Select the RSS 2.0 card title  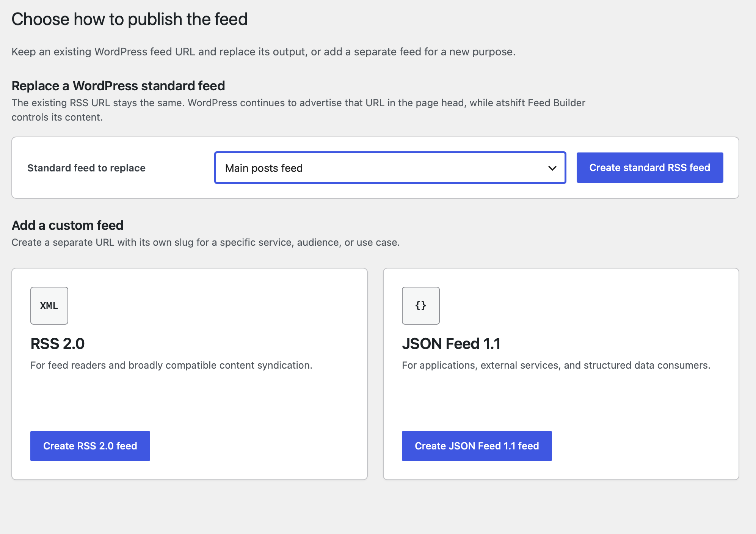point(58,344)
